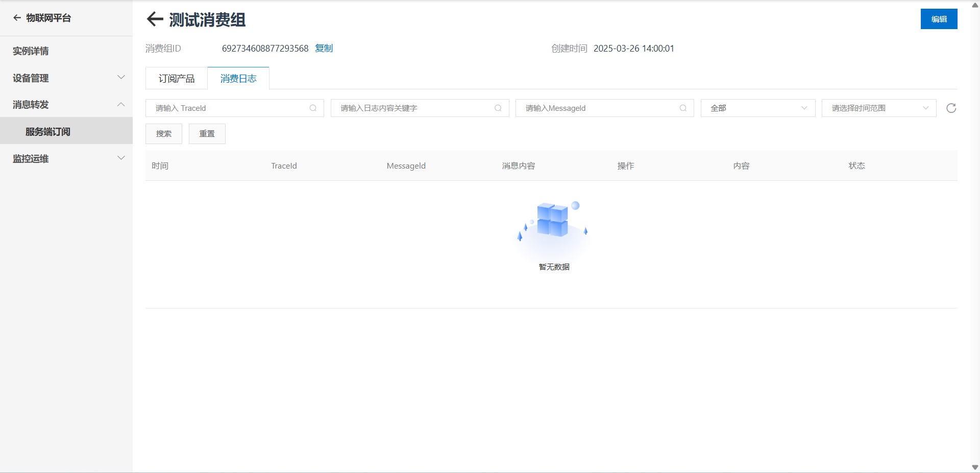This screenshot has height=473, width=980.
Task: Click the 重置 button
Action: coord(207,134)
